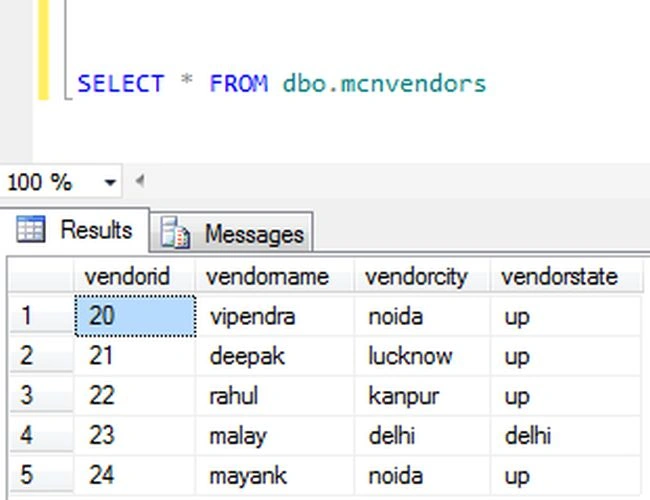Click vendorstate up in vipendra row

(566, 316)
